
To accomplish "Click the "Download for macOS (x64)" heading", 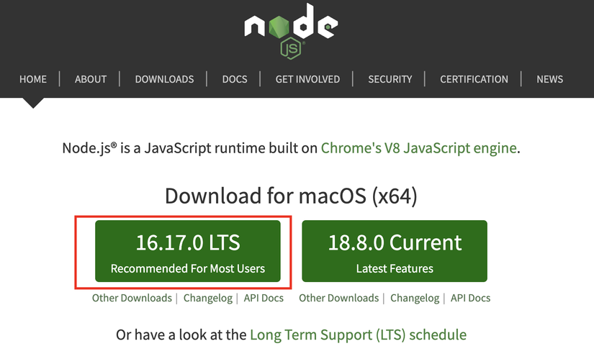I will (x=291, y=196).
